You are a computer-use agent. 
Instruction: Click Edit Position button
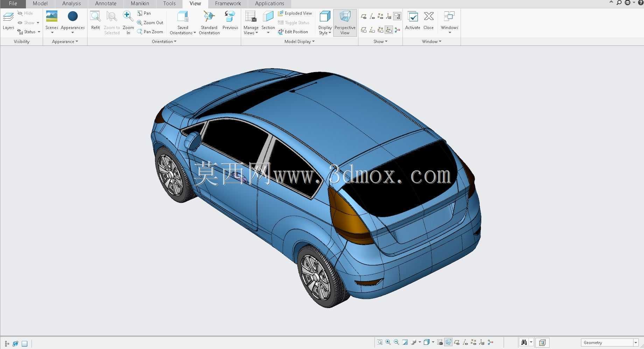(293, 31)
